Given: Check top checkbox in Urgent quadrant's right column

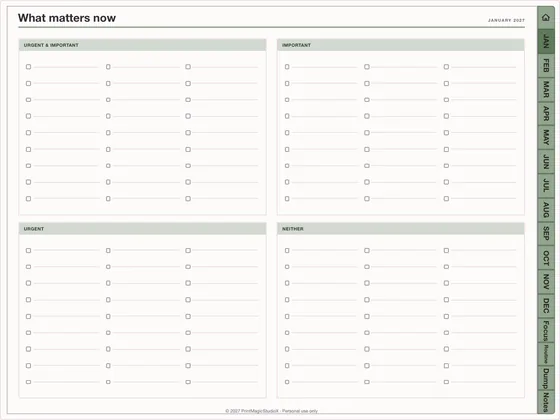Looking at the screenshot, I should click(188, 250).
